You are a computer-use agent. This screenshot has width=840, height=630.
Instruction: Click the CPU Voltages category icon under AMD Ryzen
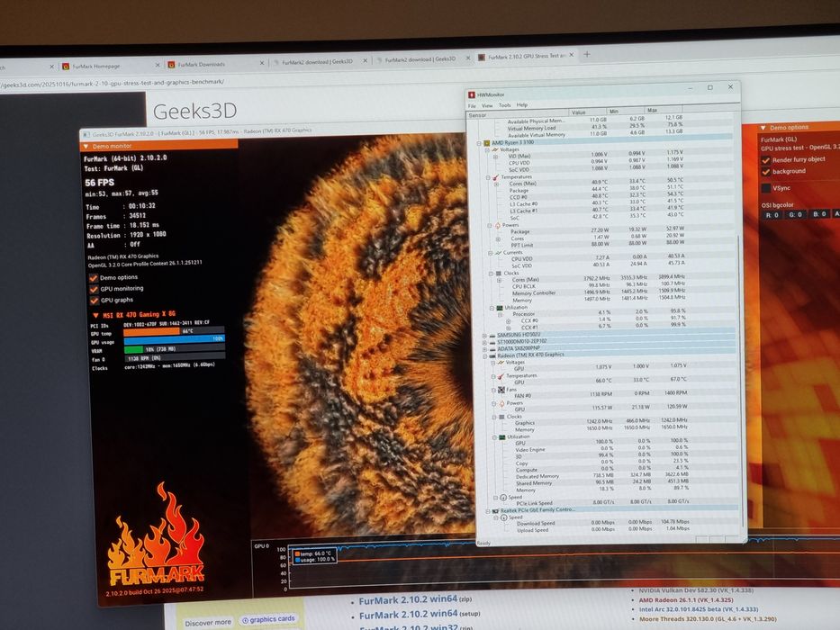[495, 150]
